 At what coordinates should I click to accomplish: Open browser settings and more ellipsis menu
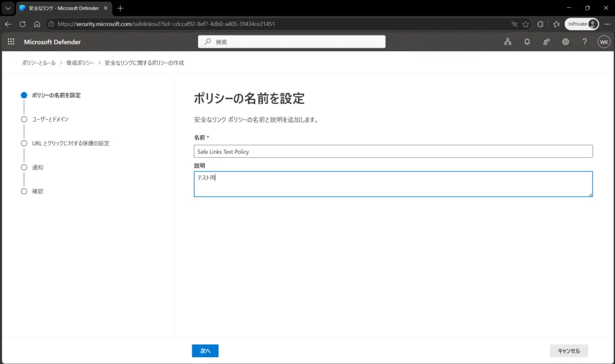[607, 24]
